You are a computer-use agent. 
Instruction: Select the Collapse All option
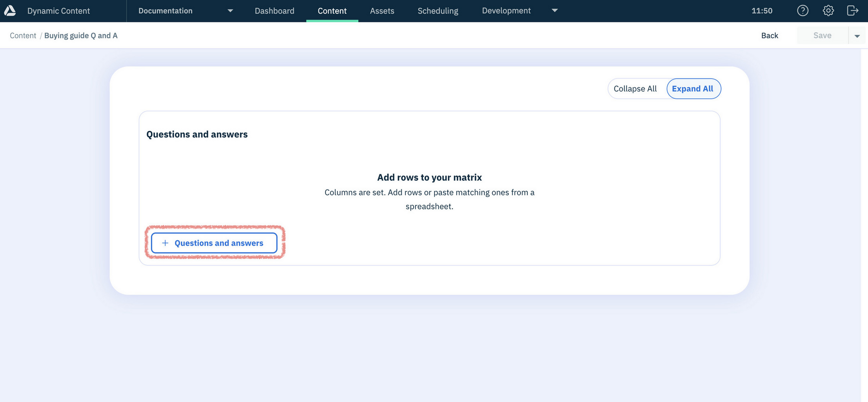pyautogui.click(x=635, y=89)
